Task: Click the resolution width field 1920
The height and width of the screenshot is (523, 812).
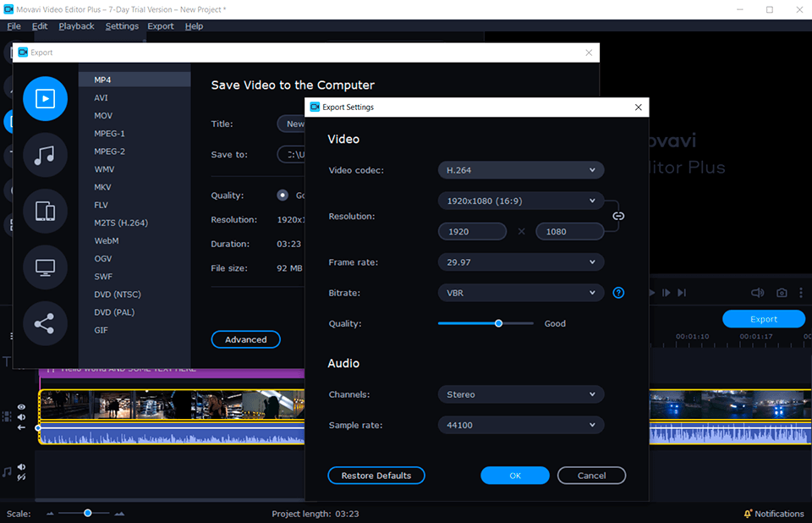Action: [x=472, y=232]
